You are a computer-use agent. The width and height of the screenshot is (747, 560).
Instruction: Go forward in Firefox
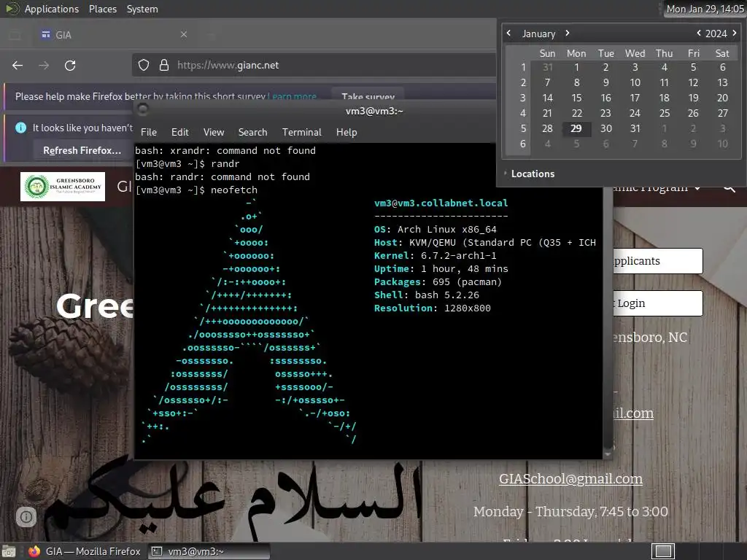pos(44,65)
